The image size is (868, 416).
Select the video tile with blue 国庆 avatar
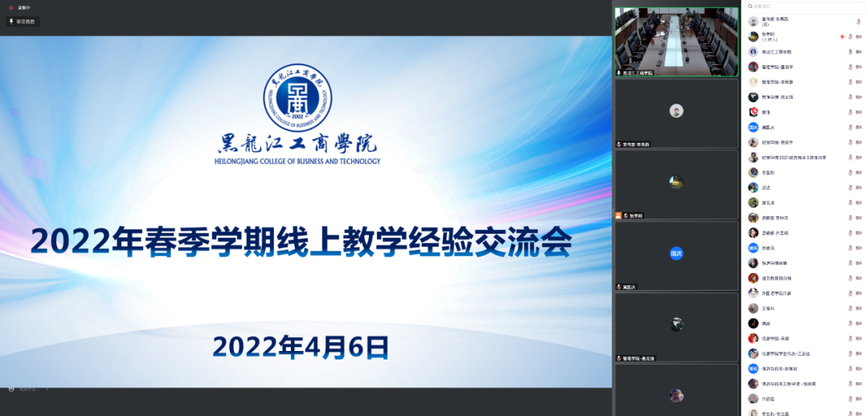[676, 253]
